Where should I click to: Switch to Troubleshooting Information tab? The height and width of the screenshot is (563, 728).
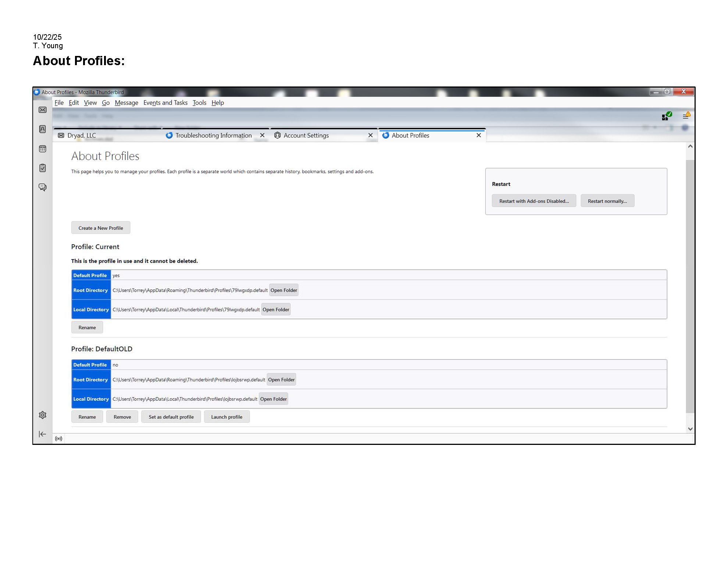[213, 135]
